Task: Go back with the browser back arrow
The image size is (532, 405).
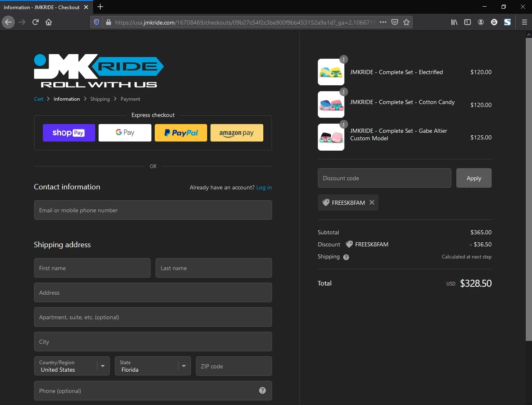Action: point(8,22)
